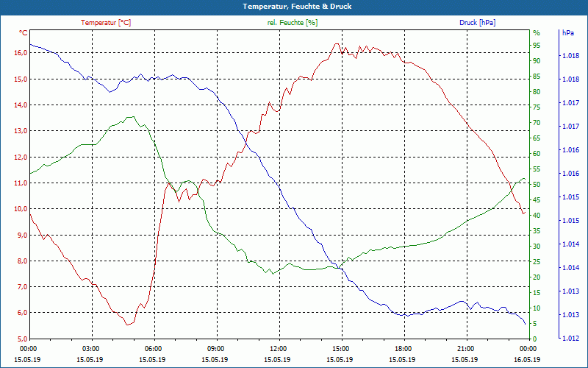Click the '18:00' time axis label
Viewport: 588px width, 368px height.
[x=403, y=348]
